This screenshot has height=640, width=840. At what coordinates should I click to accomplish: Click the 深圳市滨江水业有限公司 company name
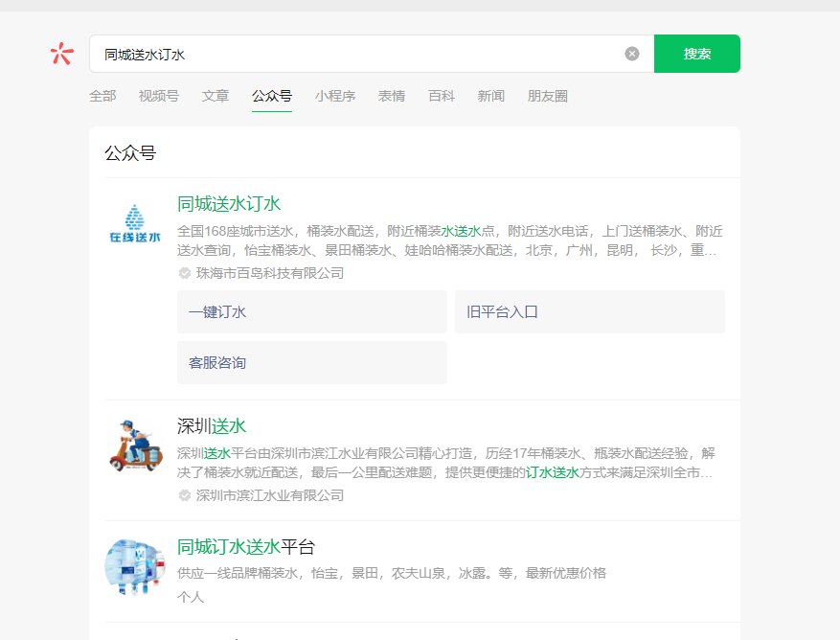pyautogui.click(x=270, y=496)
